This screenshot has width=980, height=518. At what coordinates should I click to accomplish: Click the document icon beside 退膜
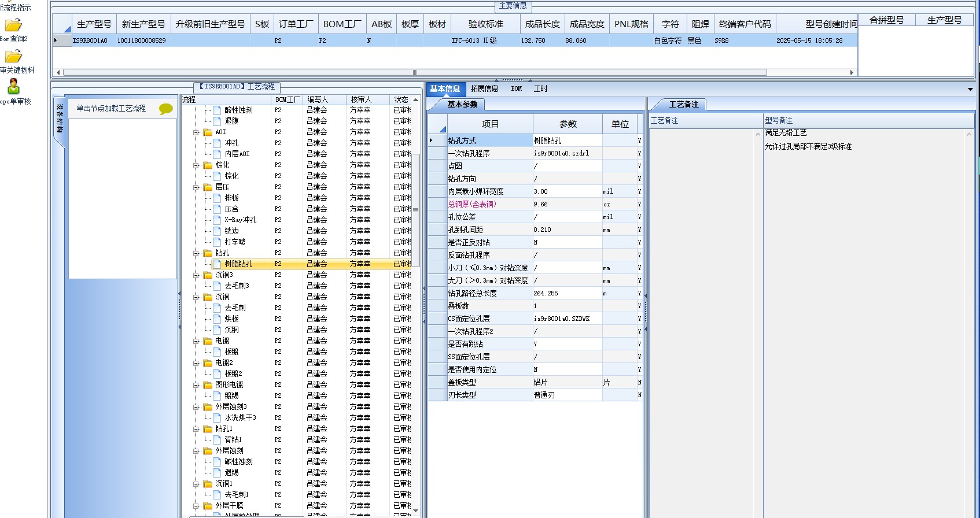point(218,121)
